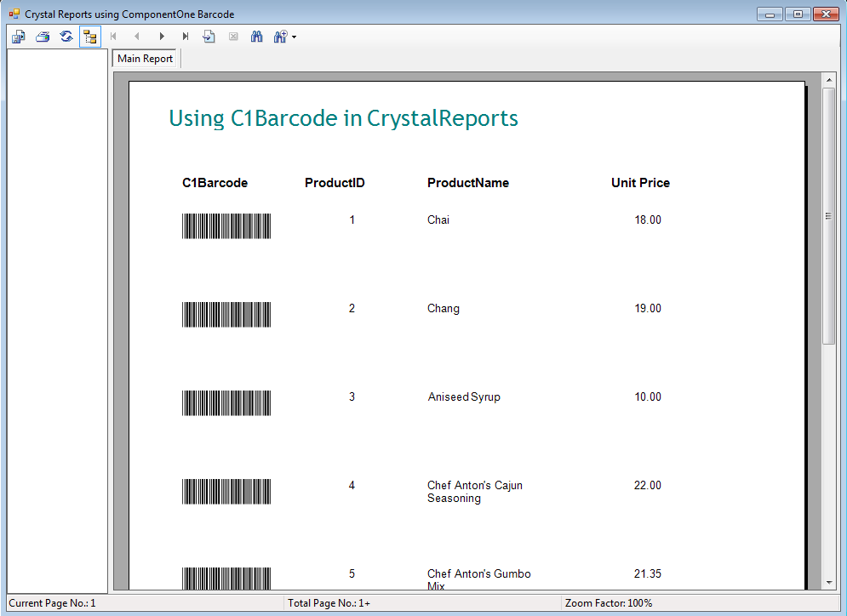Toggle the group tree panel
Viewport: 847px width, 616px height.
click(x=90, y=37)
